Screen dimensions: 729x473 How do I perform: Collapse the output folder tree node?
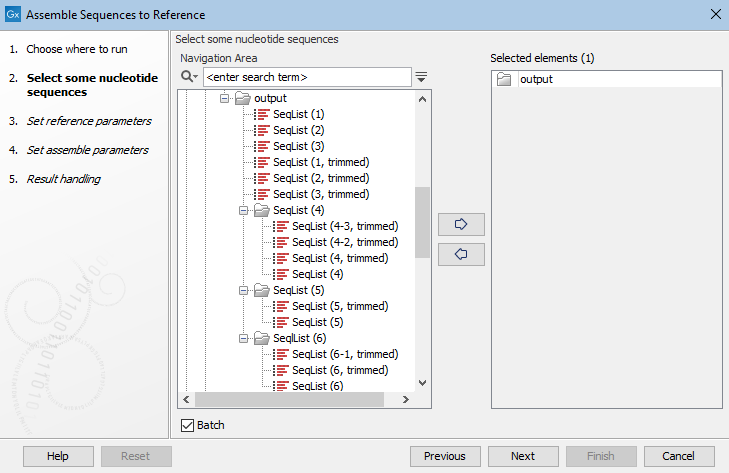click(226, 98)
